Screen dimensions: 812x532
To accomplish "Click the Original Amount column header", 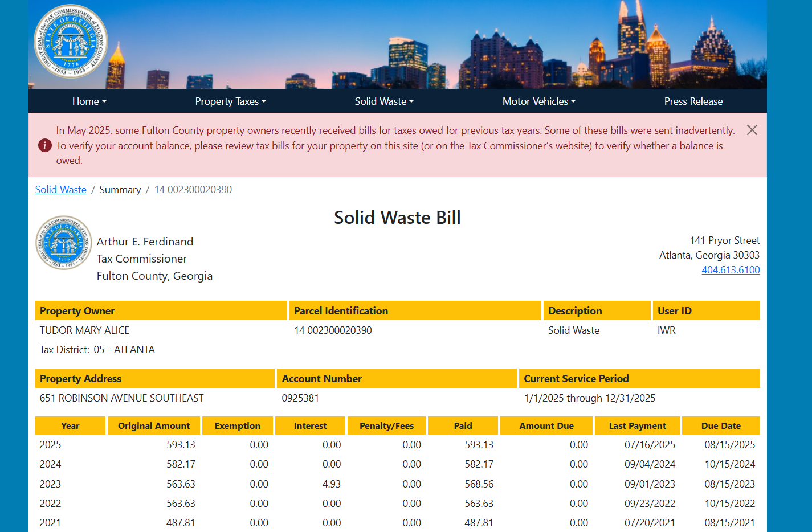I will coord(154,426).
